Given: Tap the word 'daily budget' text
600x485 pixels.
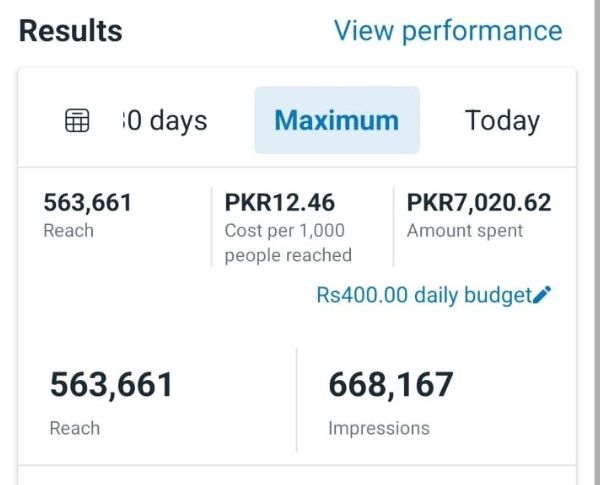Looking at the screenshot, I should point(472,295).
